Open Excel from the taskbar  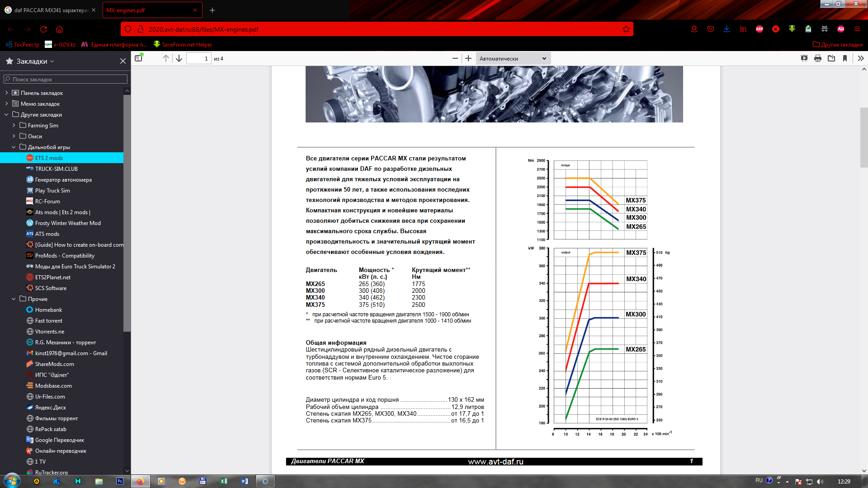(224, 481)
